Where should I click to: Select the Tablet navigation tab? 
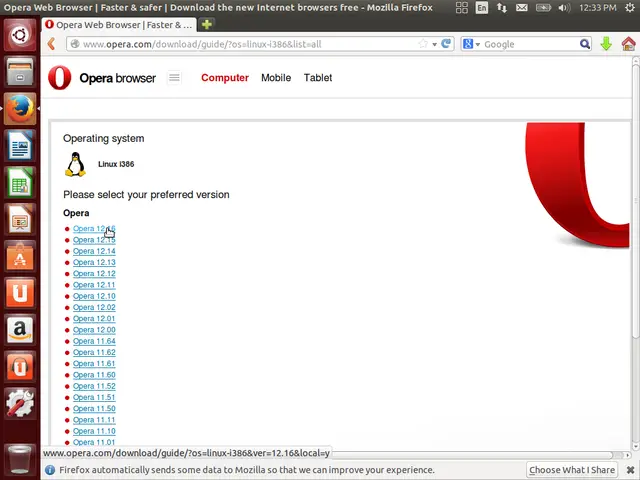tap(318, 78)
